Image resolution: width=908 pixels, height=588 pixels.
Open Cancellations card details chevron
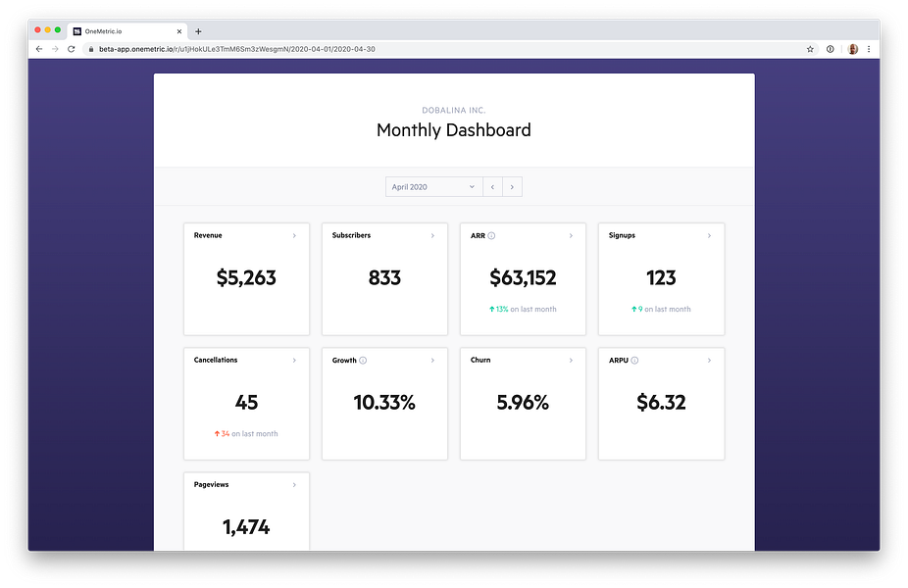[294, 360]
